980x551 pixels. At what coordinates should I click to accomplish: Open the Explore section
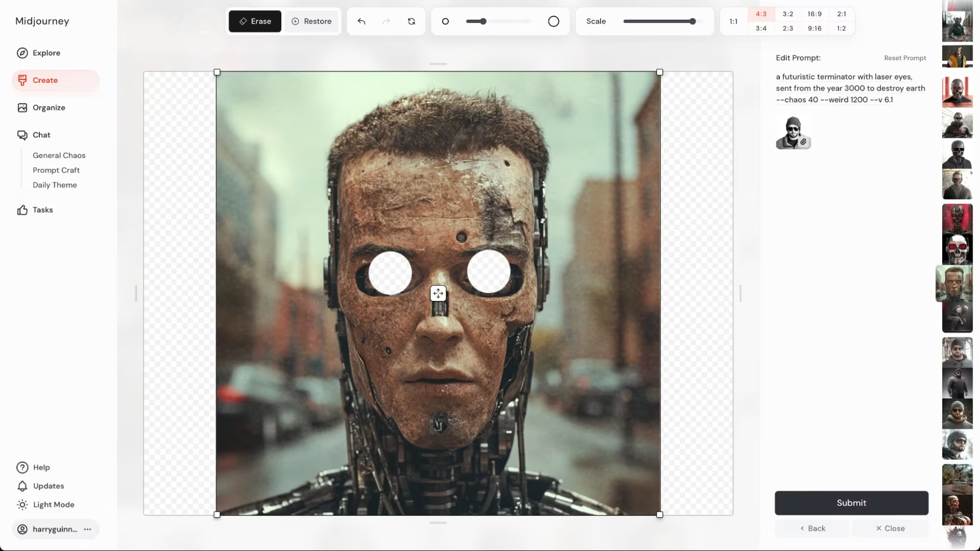pos(46,53)
